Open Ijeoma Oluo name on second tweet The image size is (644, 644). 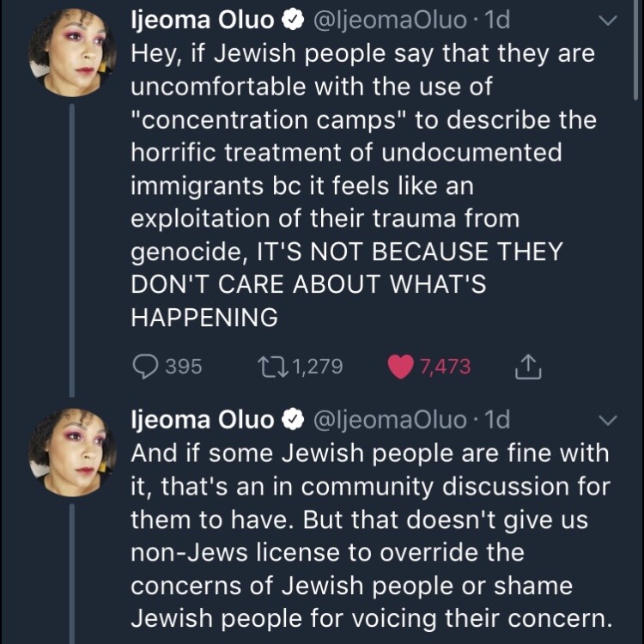point(202,420)
